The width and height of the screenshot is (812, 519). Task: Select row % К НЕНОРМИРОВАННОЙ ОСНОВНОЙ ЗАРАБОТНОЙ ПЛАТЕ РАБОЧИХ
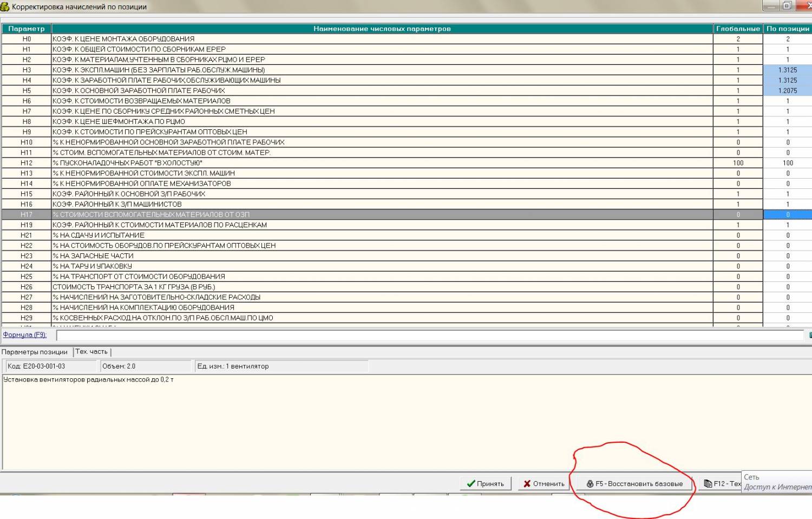point(382,142)
